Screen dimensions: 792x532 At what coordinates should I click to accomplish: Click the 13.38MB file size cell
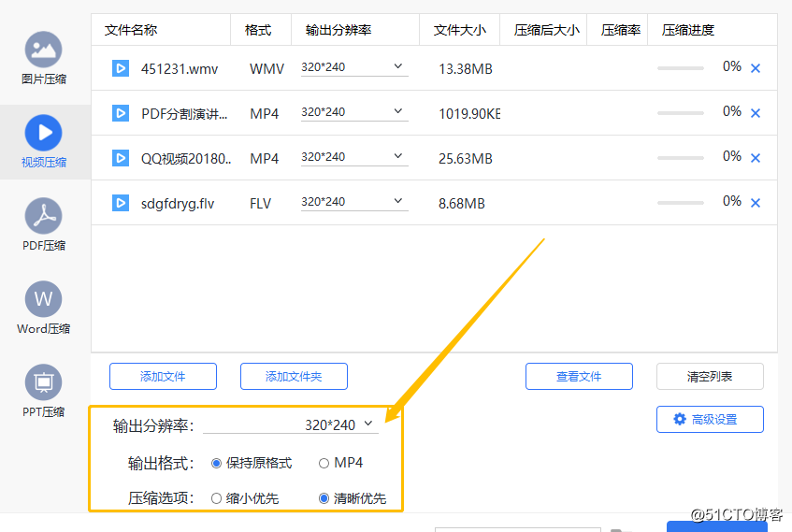(x=466, y=68)
